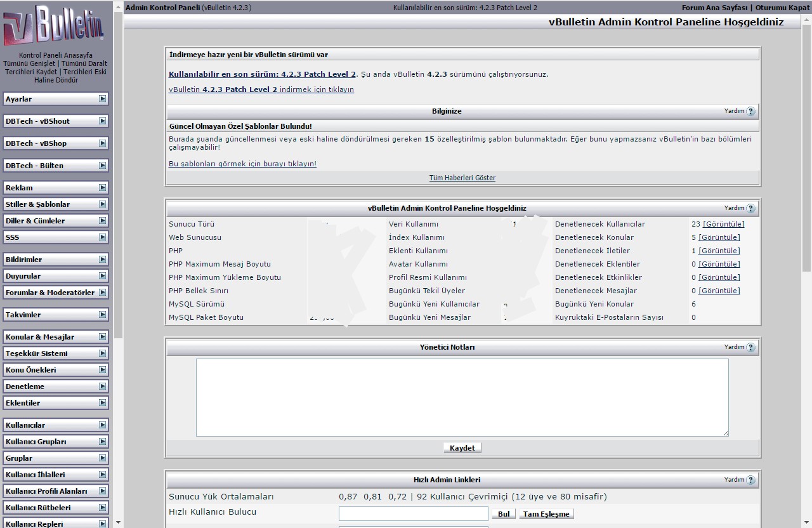
Task: Click the 'Kuyruktaki E-Postaların Sayısı' label
Action: tap(609, 317)
